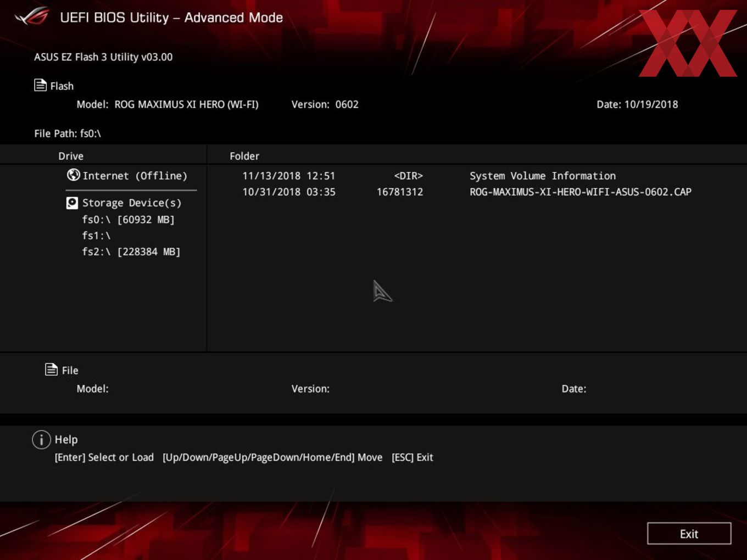Click the 11/13/2018 12:51 date entry

pos(288,176)
